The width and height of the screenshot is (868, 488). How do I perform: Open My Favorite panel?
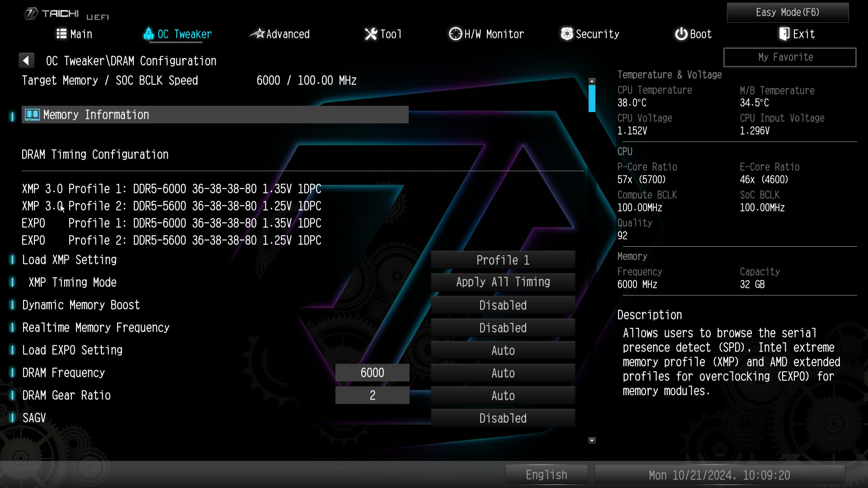(789, 57)
